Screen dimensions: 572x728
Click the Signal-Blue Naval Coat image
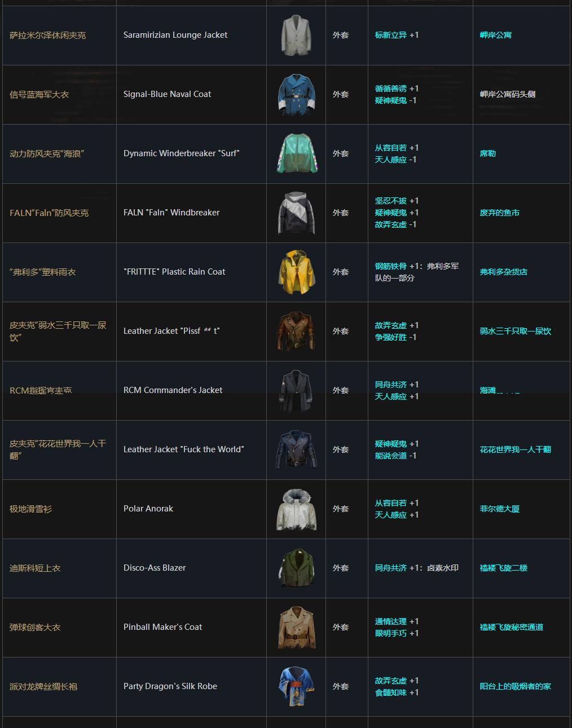[x=296, y=95]
